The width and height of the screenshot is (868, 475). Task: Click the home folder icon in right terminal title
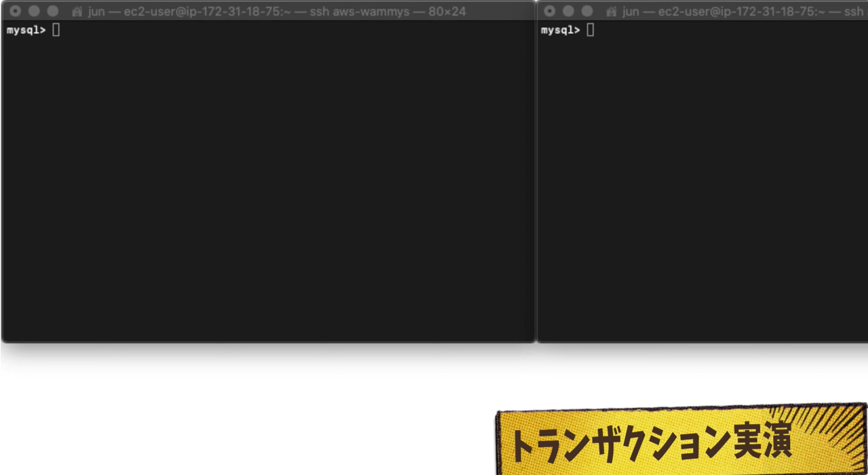[612, 12]
